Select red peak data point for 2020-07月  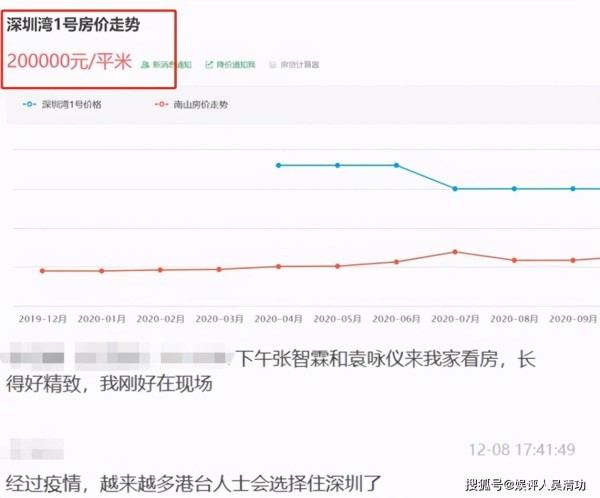455,252
